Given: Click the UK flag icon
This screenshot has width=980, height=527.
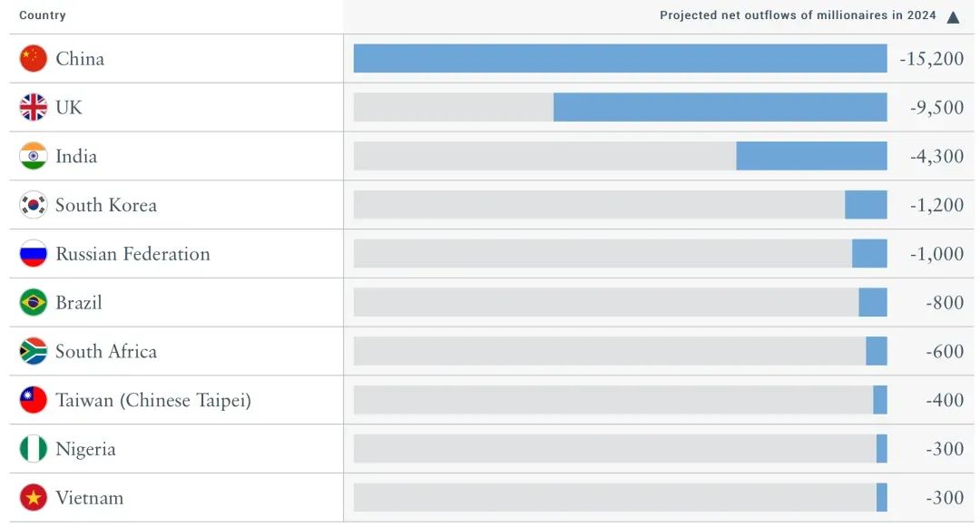Looking at the screenshot, I should point(34,108).
